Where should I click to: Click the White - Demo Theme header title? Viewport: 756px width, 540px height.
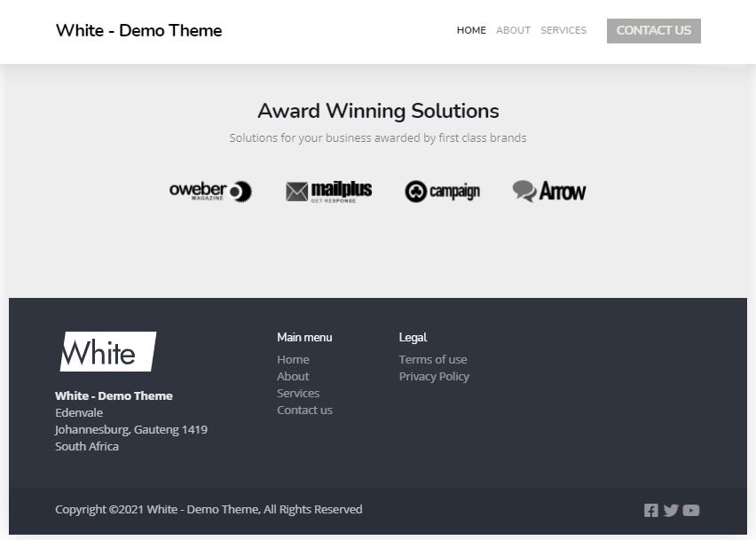pos(138,30)
